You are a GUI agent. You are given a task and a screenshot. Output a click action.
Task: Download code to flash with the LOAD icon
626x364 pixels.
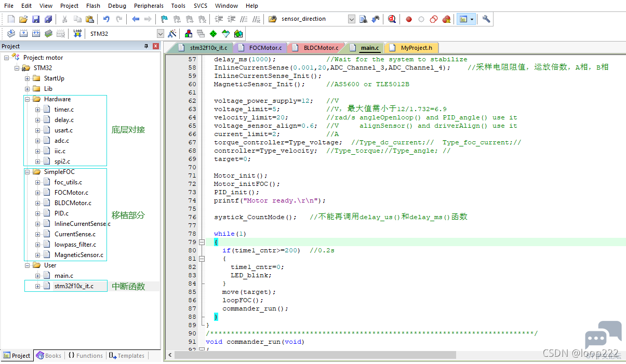77,33
